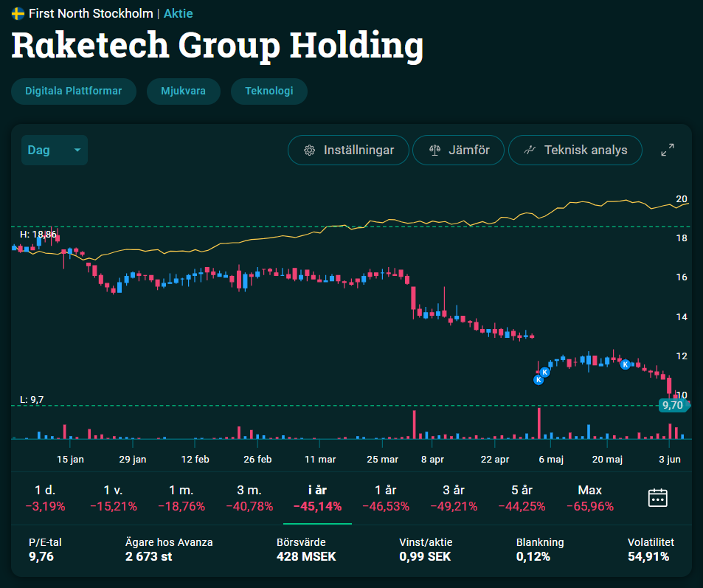
Task: Open the calendar date range picker
Action: (x=658, y=498)
